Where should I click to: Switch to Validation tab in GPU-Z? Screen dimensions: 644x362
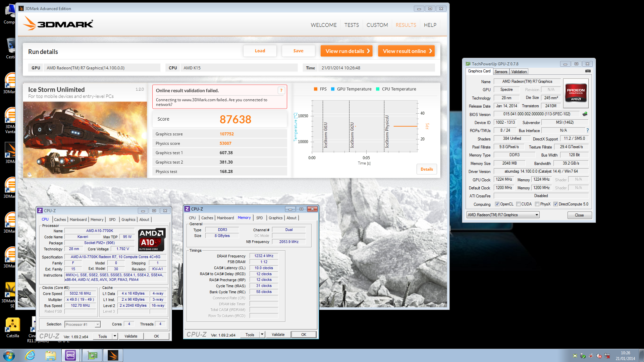(x=519, y=72)
